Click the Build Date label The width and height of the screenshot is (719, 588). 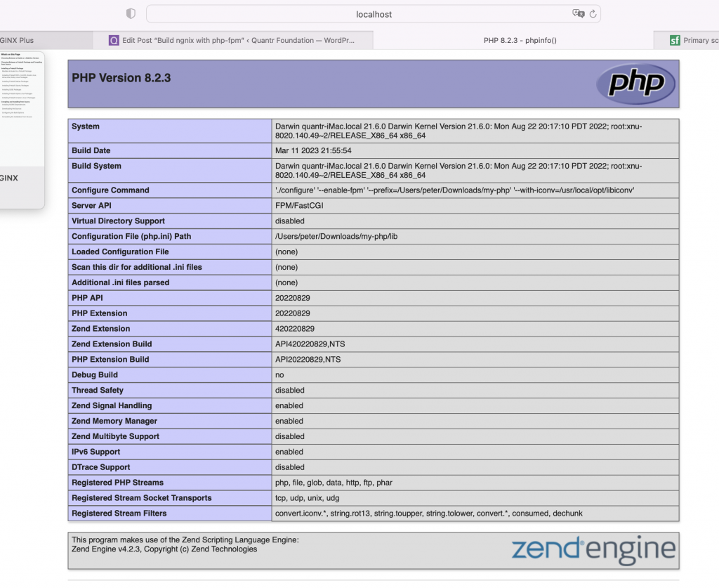[91, 150]
